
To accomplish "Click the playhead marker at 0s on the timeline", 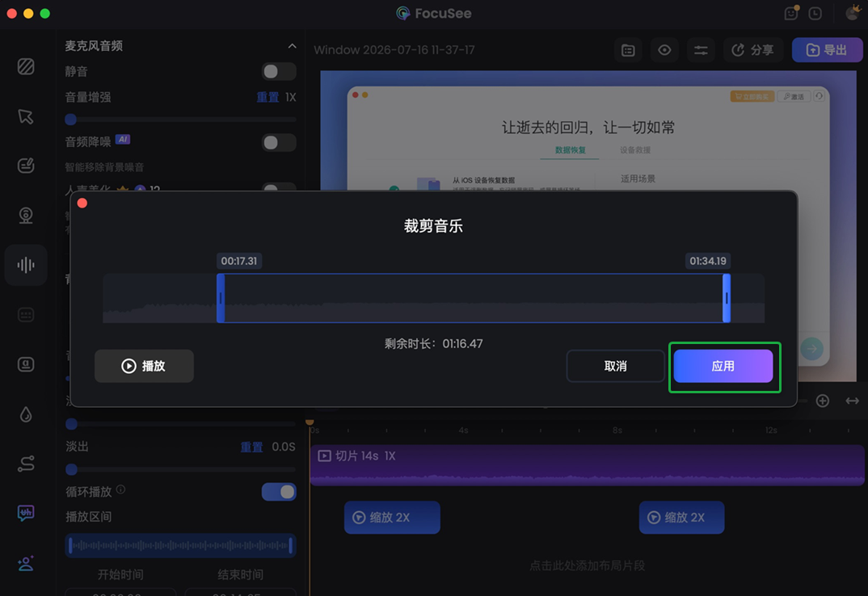I will (310, 422).
